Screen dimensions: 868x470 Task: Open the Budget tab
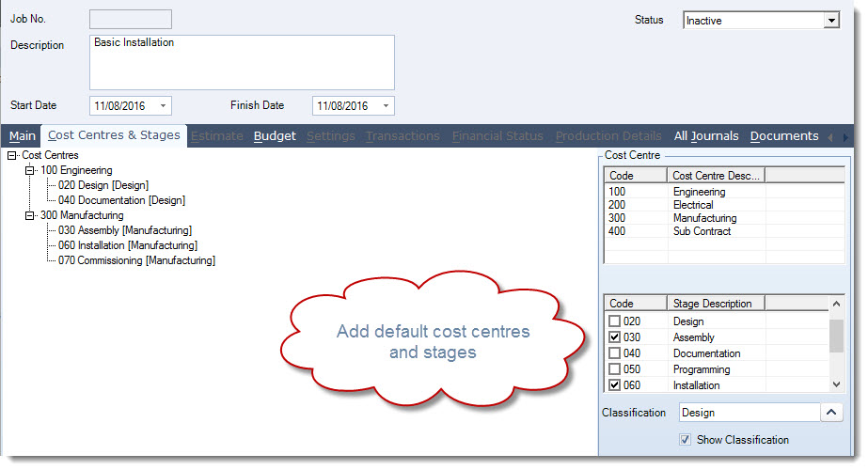click(x=275, y=136)
